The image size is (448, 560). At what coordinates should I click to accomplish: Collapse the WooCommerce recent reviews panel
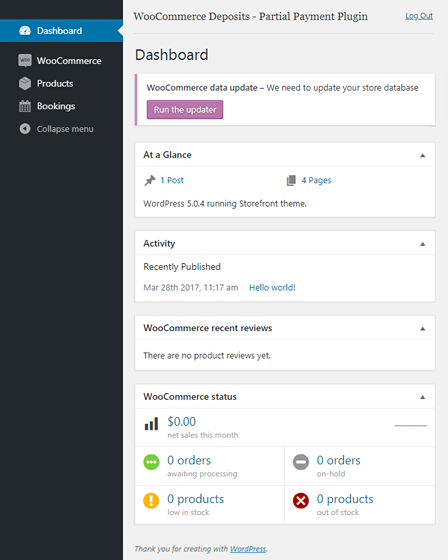coord(423,329)
